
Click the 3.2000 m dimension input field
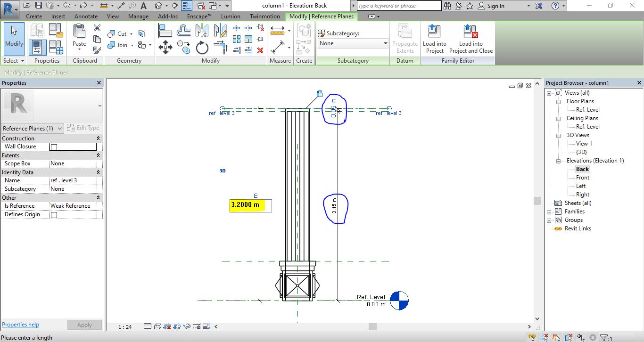point(250,205)
